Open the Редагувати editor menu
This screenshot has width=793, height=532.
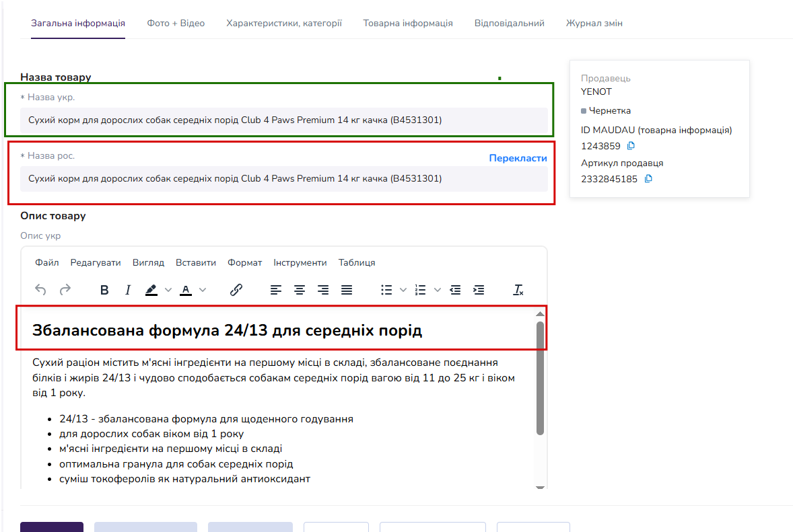[x=96, y=263]
